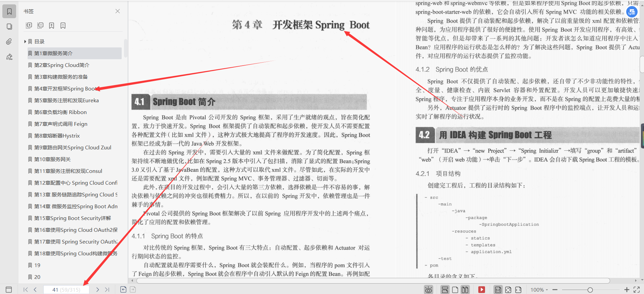Click the fourth bookmark toolbar icon

[x=63, y=26]
